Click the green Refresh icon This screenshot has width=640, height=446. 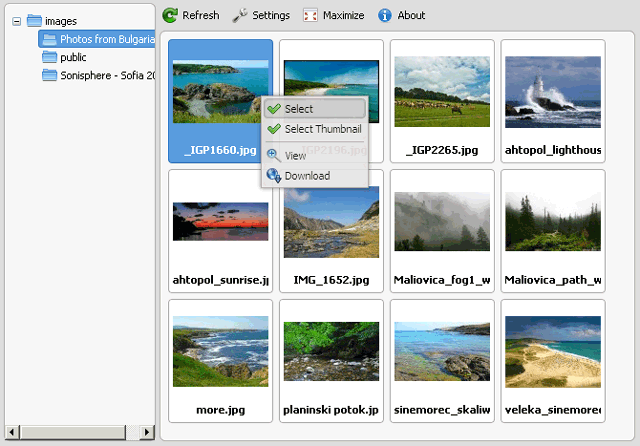(170, 15)
